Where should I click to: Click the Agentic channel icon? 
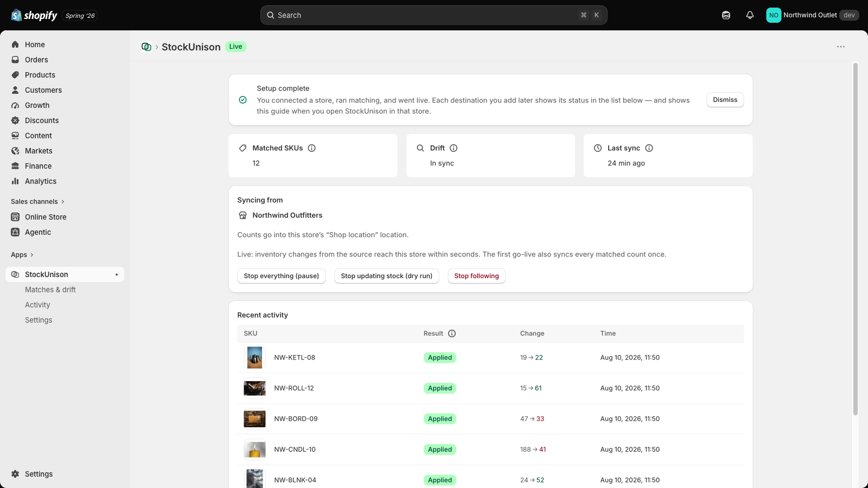coord(15,232)
